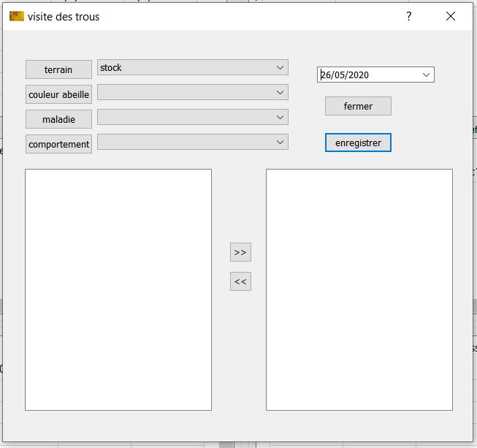Screen dimensions: 477x448
Task: Click the visite des trous title text
Action: tap(64, 16)
